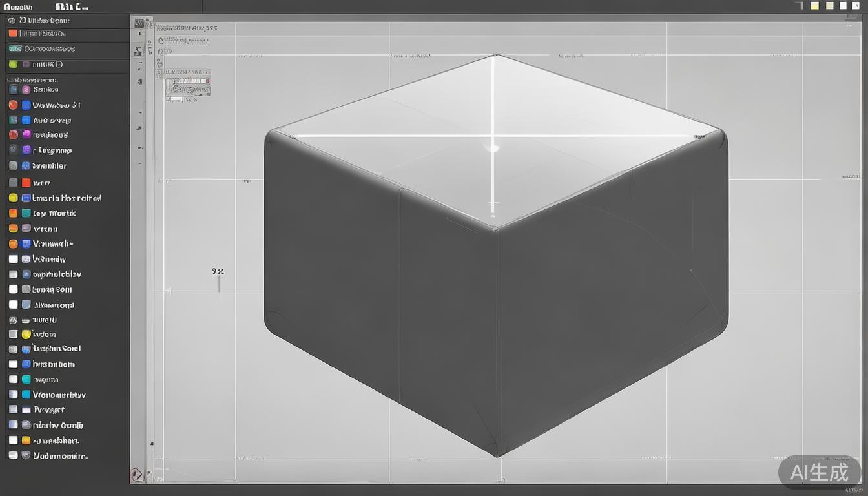Click the topmost icon of the vertical toolbar
Viewport: 868px width, 496px height.
(139, 23)
